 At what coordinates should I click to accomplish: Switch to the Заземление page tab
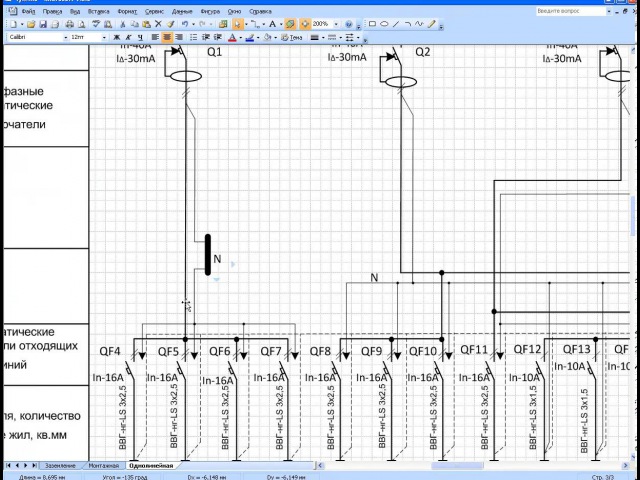tap(60, 465)
